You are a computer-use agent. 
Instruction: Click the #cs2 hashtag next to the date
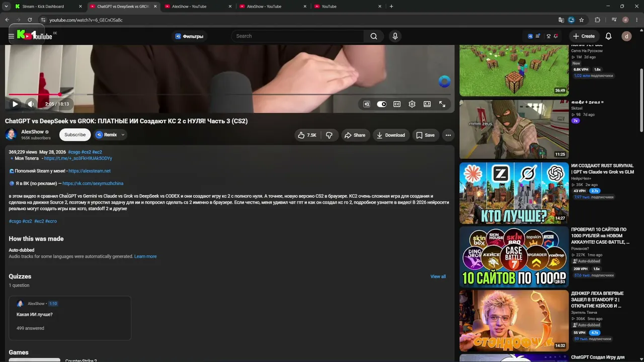86,152
